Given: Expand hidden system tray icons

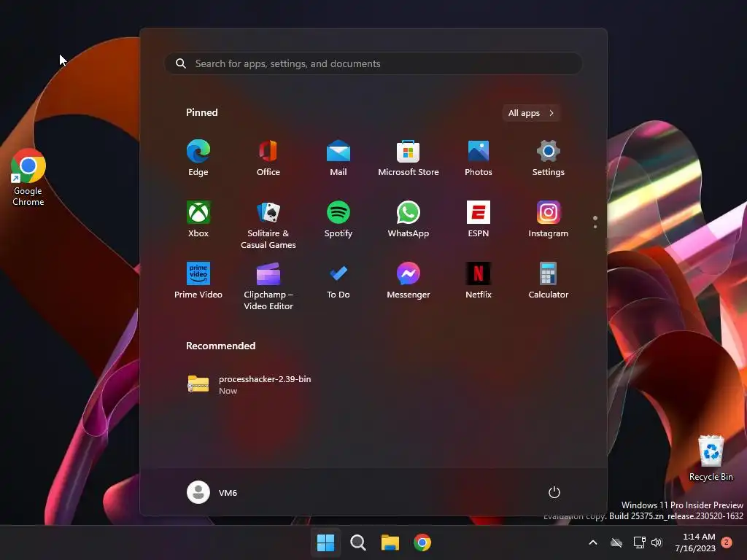Looking at the screenshot, I should [593, 542].
